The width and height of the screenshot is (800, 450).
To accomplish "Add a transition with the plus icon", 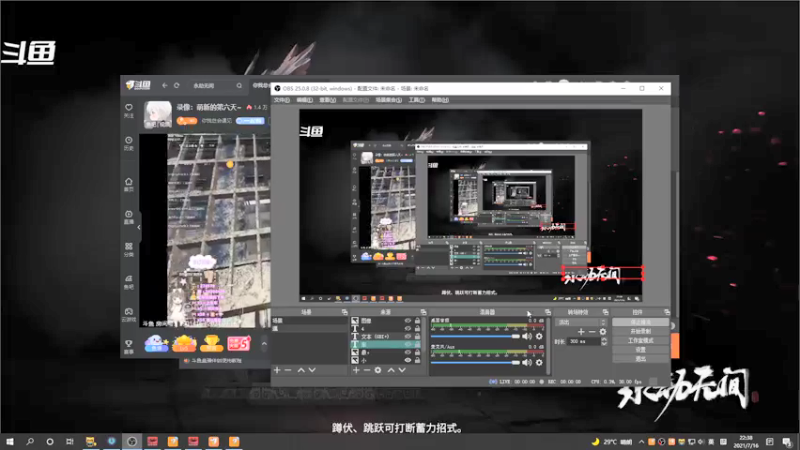I will click(x=581, y=332).
